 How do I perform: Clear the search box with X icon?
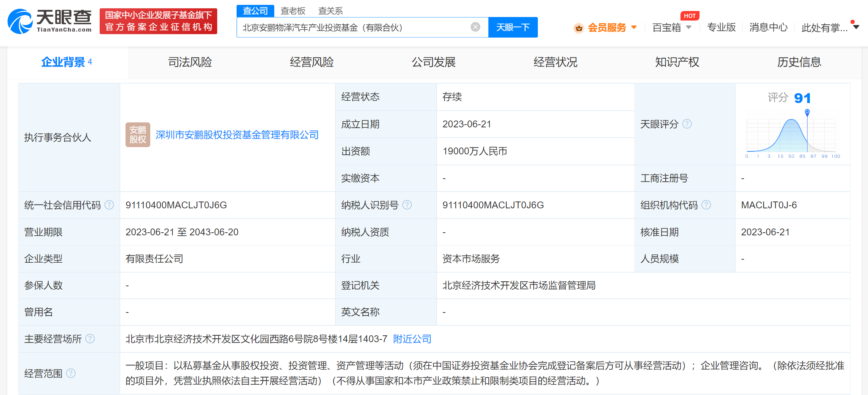tap(475, 27)
